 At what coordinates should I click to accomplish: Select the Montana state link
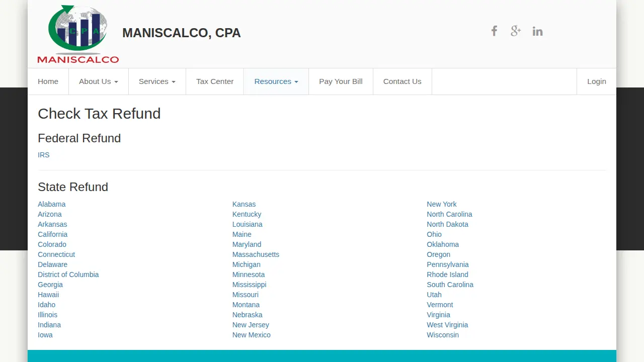pos(246,305)
